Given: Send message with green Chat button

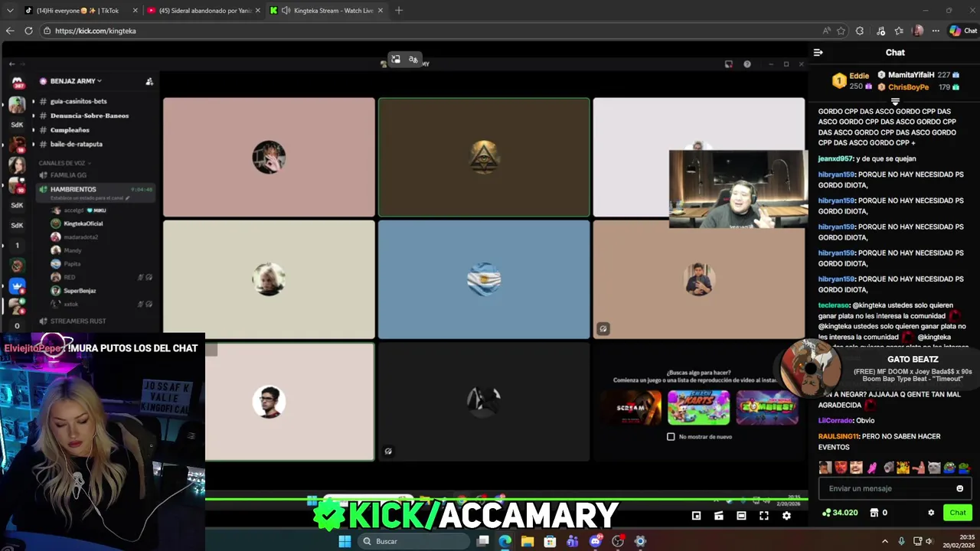Looking at the screenshot, I should [x=958, y=513].
